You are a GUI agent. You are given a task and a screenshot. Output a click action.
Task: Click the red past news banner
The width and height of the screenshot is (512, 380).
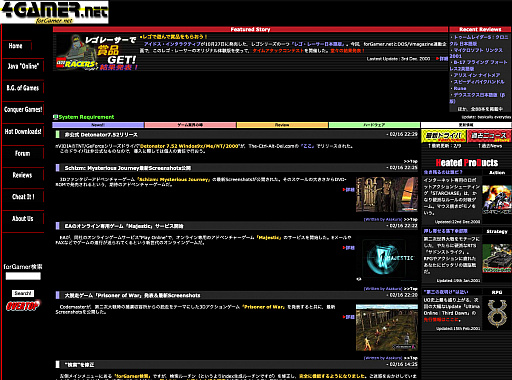[489, 136]
